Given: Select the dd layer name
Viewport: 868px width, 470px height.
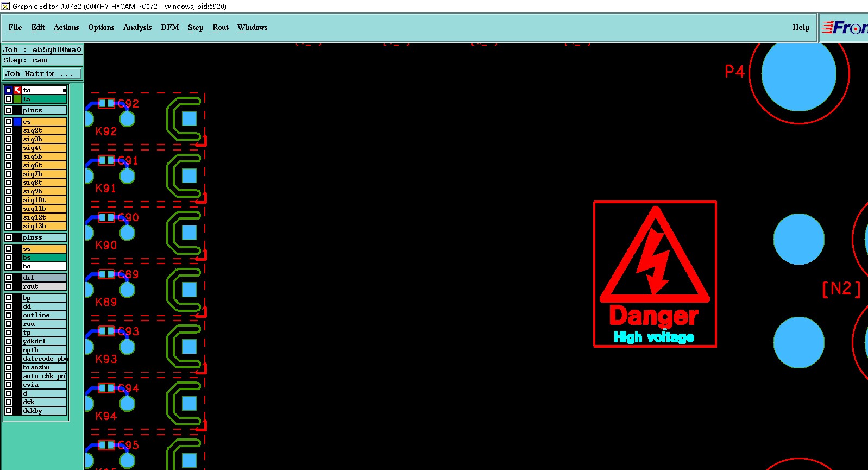Looking at the screenshot, I should point(45,306).
